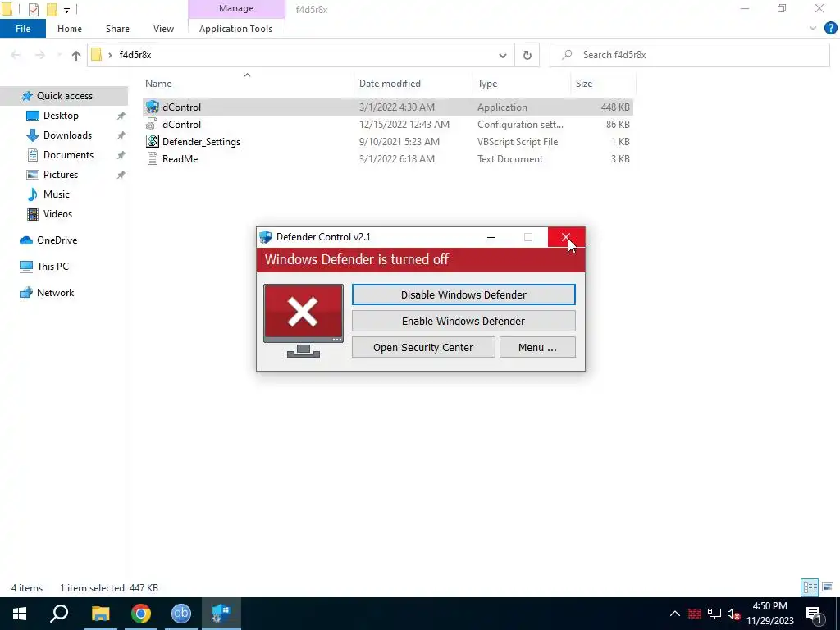This screenshot has width=840, height=630.
Task: Click the Search f4d5r8x input field
Action: point(689,55)
